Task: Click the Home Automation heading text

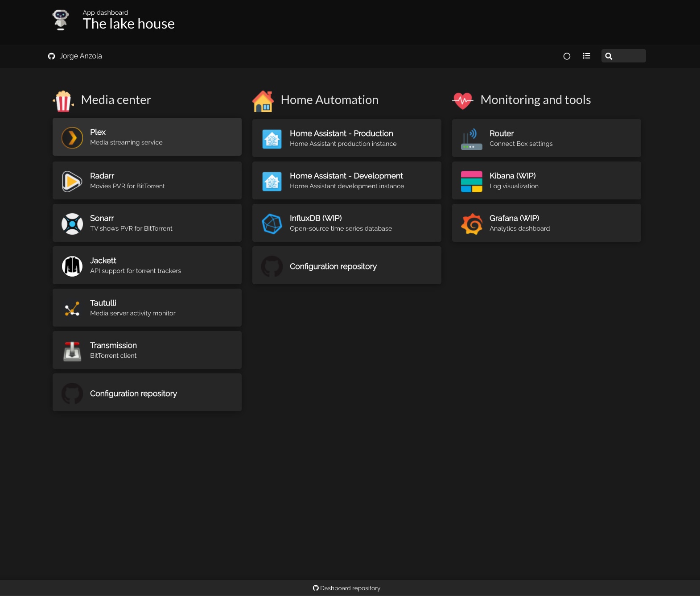Action: (x=329, y=100)
